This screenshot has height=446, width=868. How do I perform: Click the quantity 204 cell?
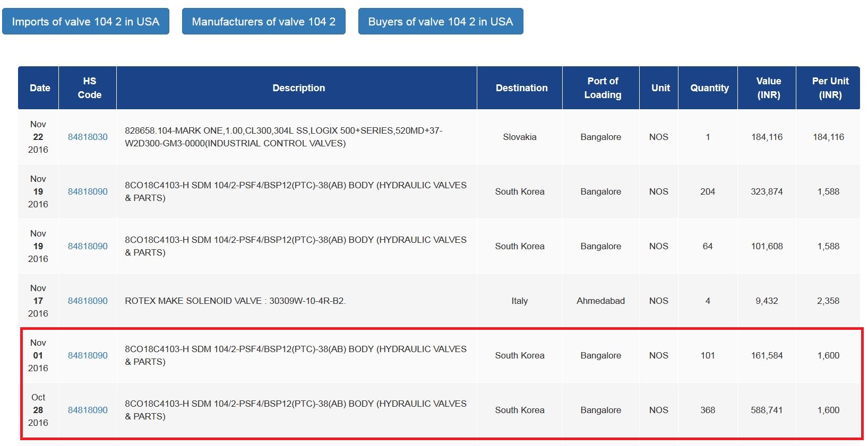coord(708,191)
